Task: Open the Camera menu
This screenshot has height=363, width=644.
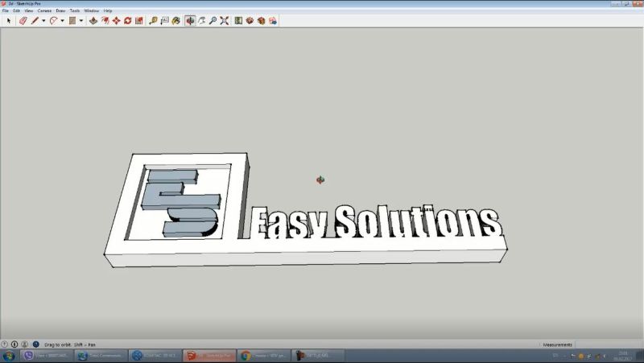Action: (44, 10)
